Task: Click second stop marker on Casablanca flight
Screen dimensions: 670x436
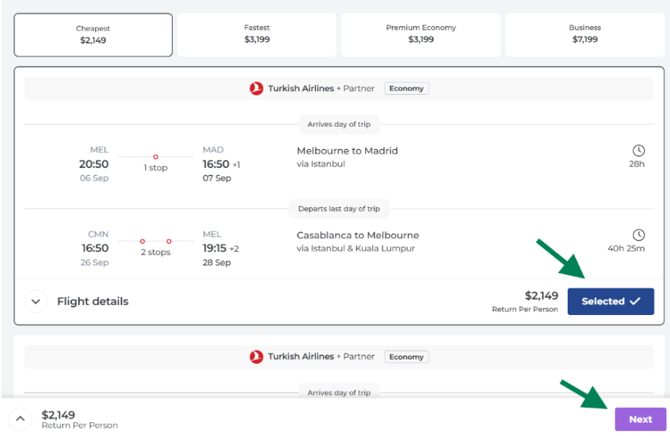Action: [169, 242]
